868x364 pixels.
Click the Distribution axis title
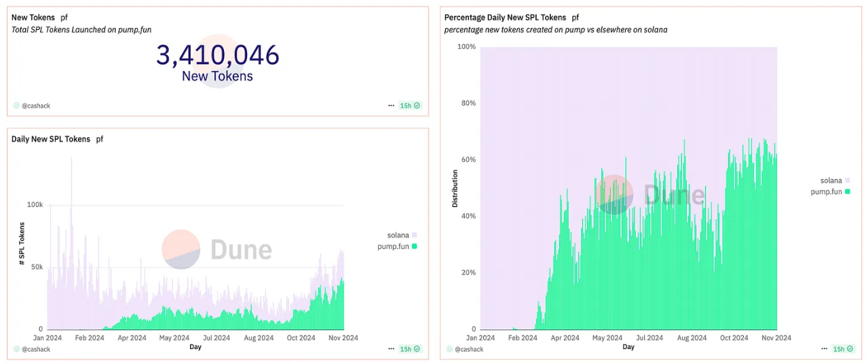click(x=455, y=188)
